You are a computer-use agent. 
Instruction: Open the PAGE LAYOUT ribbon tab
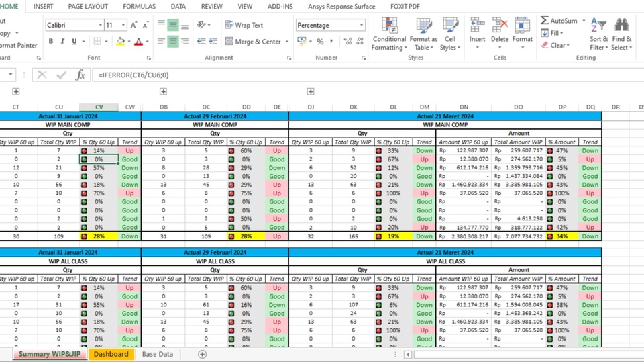[88, 7]
